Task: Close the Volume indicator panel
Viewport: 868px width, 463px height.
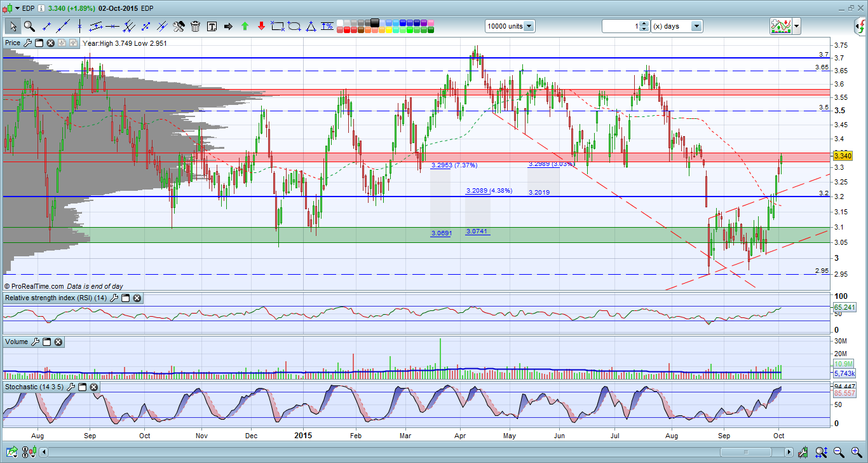Action: coord(58,342)
